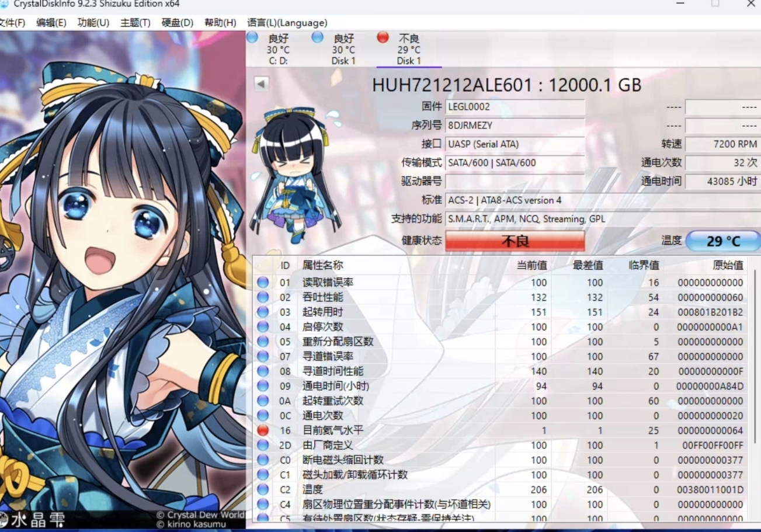Viewport: 761px width, 532px height.
Task: Click raw value 00380011001D
Action: tap(710, 489)
